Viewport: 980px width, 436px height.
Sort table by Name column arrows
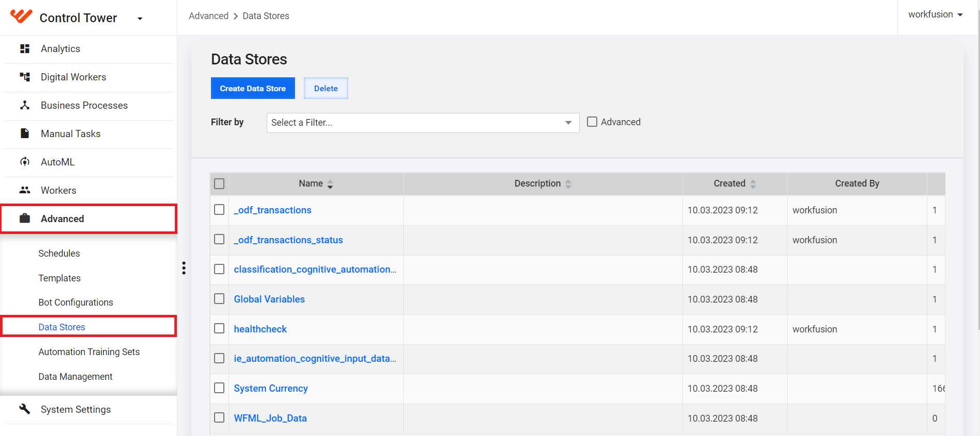click(x=330, y=184)
